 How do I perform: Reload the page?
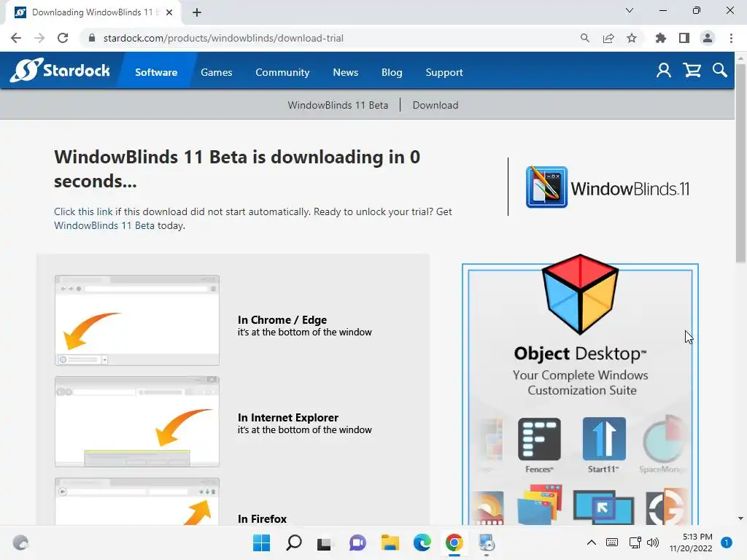(63, 38)
